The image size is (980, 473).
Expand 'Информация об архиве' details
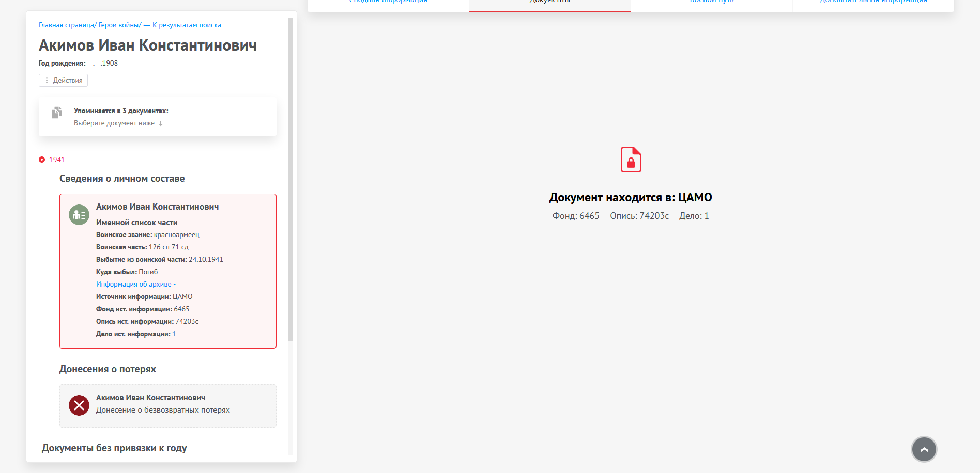(x=135, y=284)
